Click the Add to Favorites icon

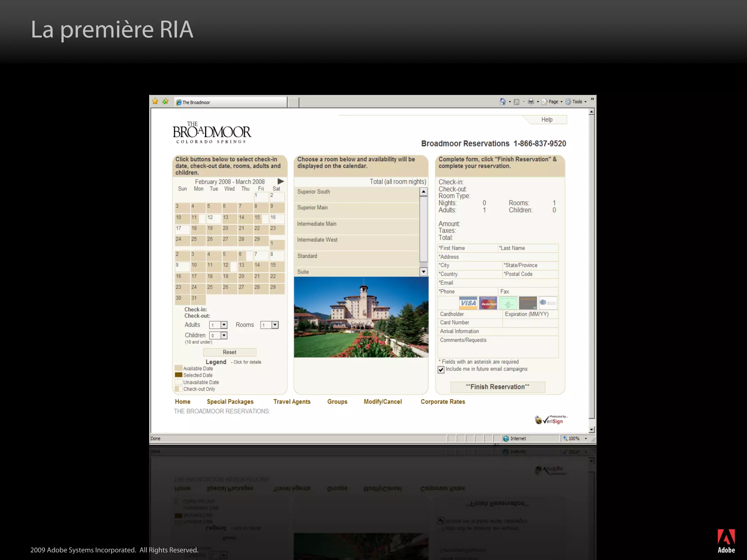pos(166,101)
